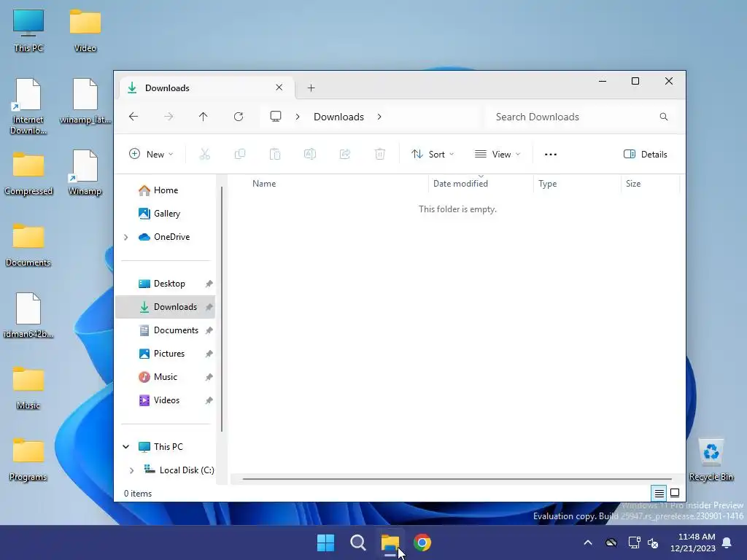Switch to large thumbnails view icon in status bar
This screenshot has height=560, width=747.
[x=675, y=494]
